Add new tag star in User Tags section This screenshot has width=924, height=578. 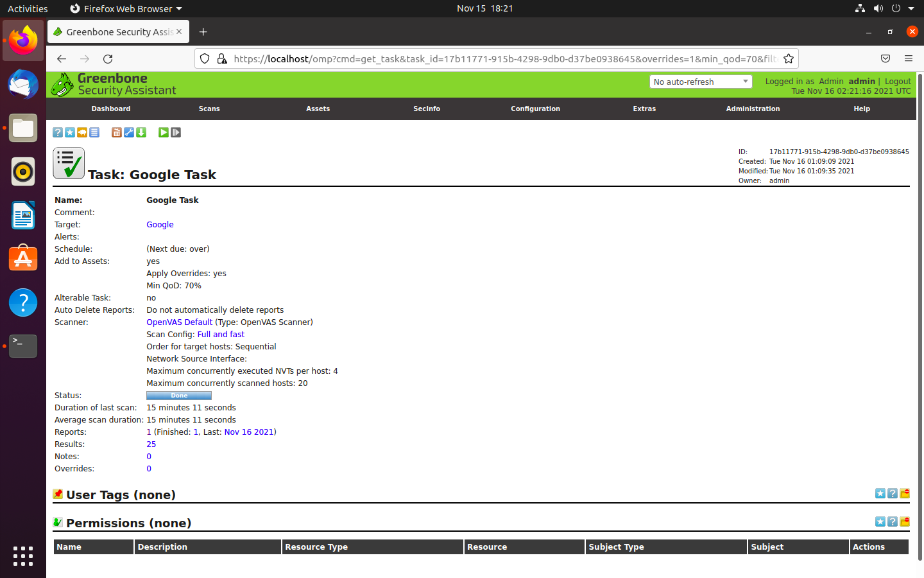coord(880,493)
